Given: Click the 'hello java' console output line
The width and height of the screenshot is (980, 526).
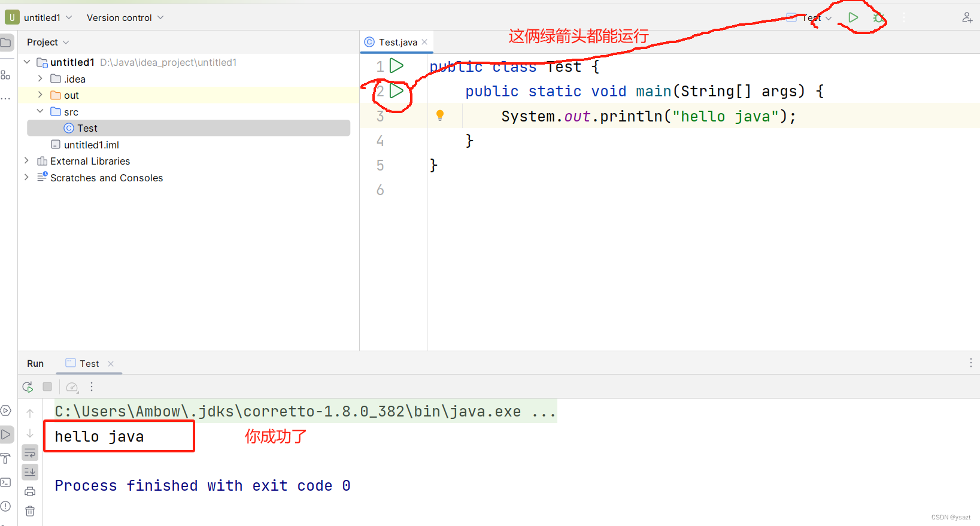Looking at the screenshot, I should tap(99, 437).
